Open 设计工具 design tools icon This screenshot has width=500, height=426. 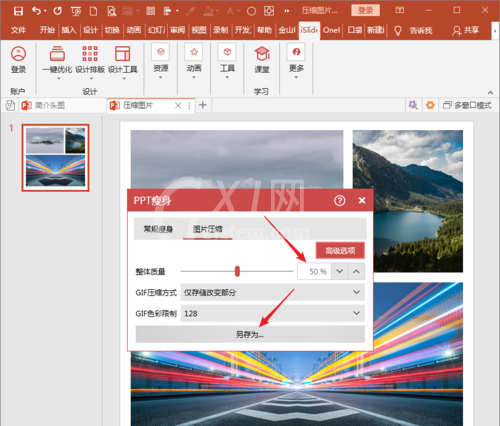(123, 62)
